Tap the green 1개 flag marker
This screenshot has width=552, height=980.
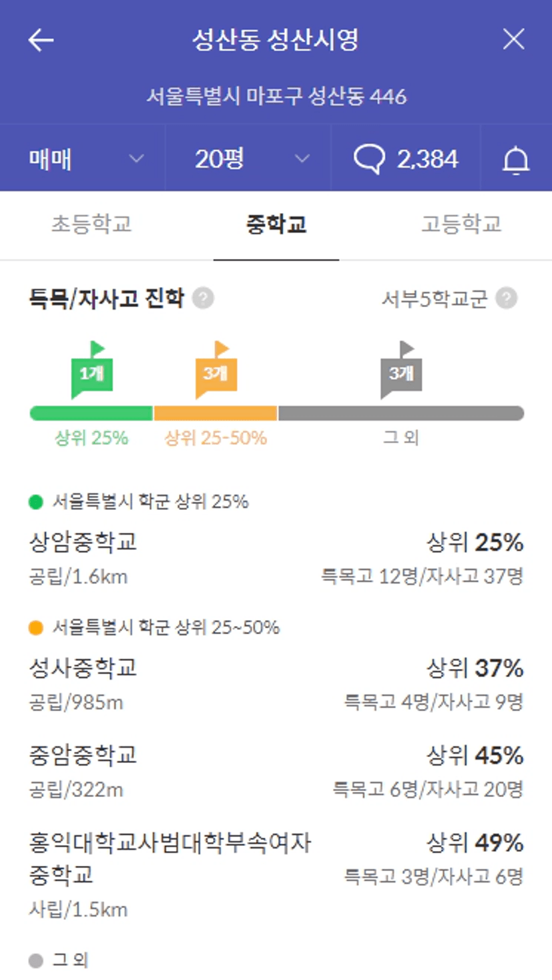(92, 370)
